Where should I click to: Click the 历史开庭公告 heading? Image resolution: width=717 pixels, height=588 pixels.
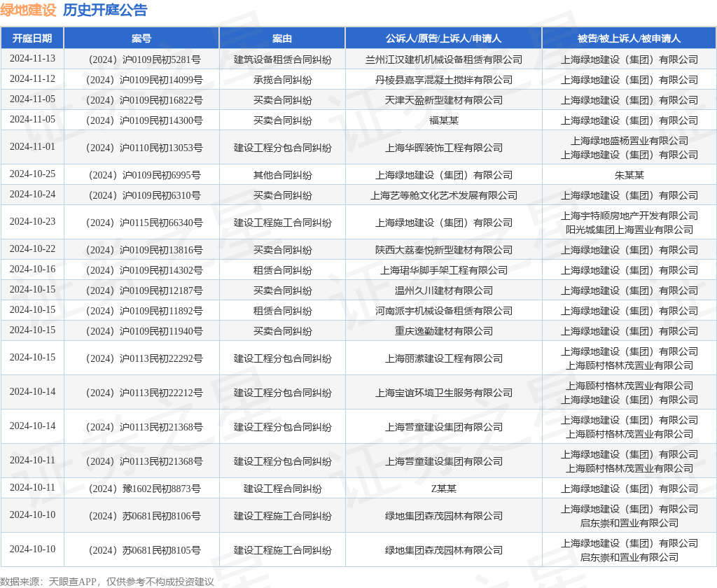point(105,10)
